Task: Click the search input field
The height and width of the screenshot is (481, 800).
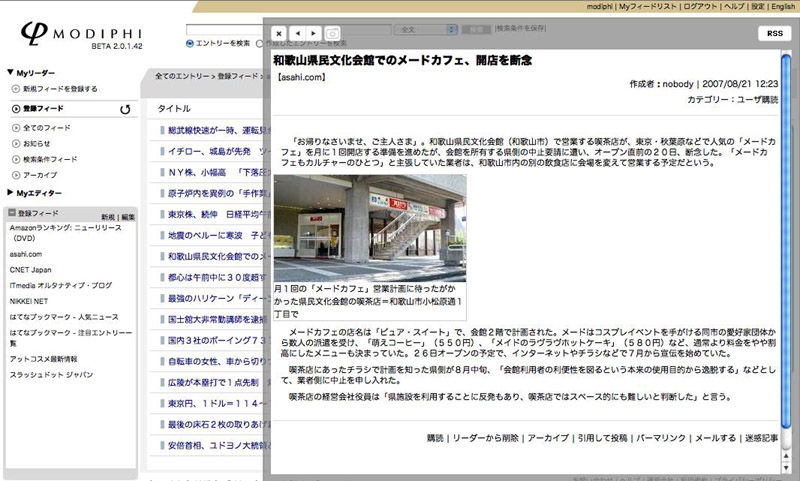Action: (x=288, y=30)
